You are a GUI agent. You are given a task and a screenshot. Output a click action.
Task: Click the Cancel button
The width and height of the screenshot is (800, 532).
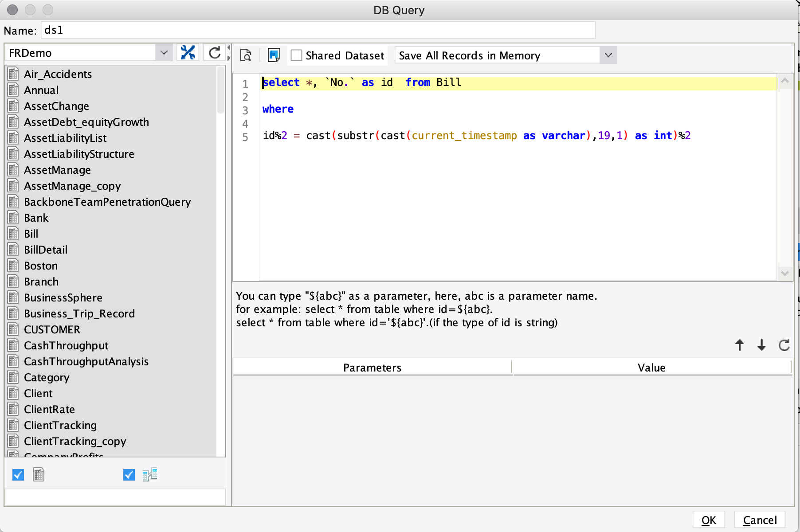click(x=759, y=520)
